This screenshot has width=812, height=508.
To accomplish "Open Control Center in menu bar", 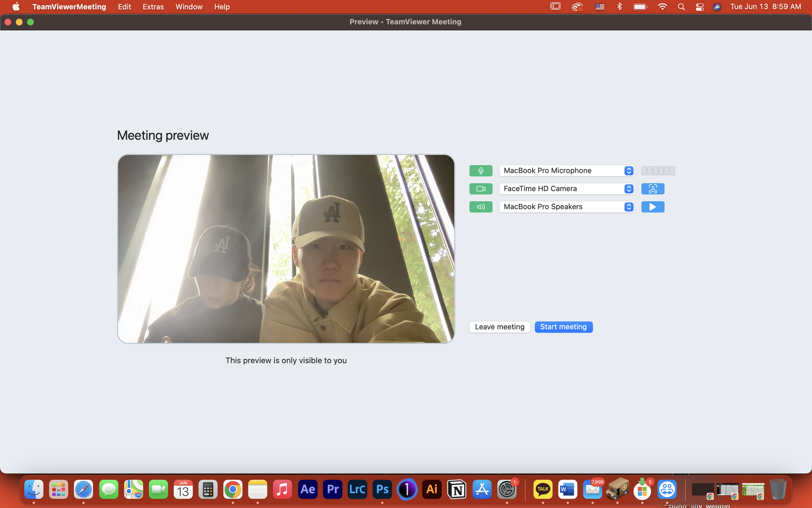I will [700, 7].
